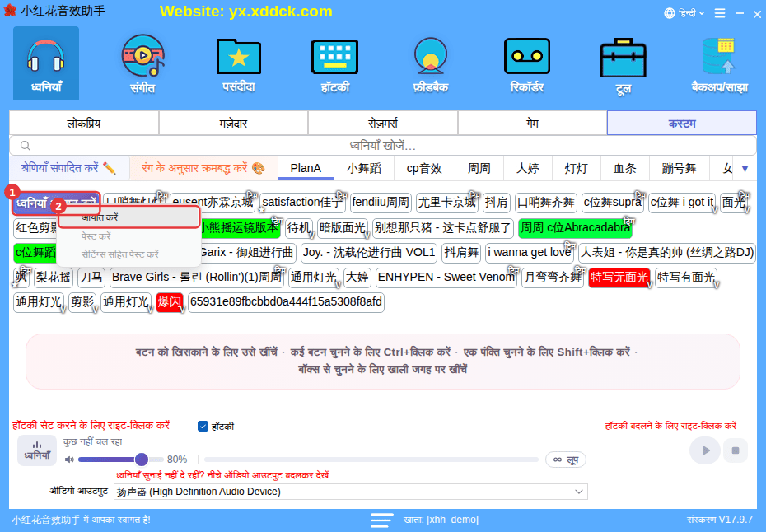Click the volume speaker icon
This screenshot has width=766, height=532.
69,460
